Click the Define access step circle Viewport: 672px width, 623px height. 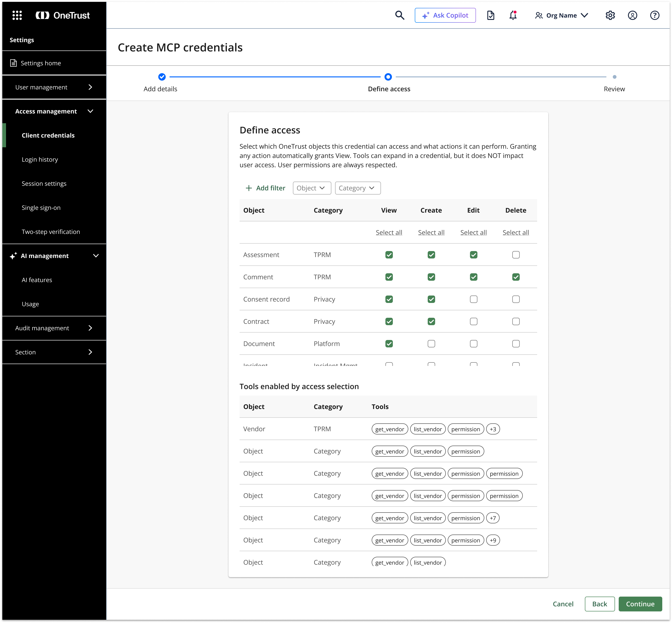pyautogui.click(x=388, y=77)
